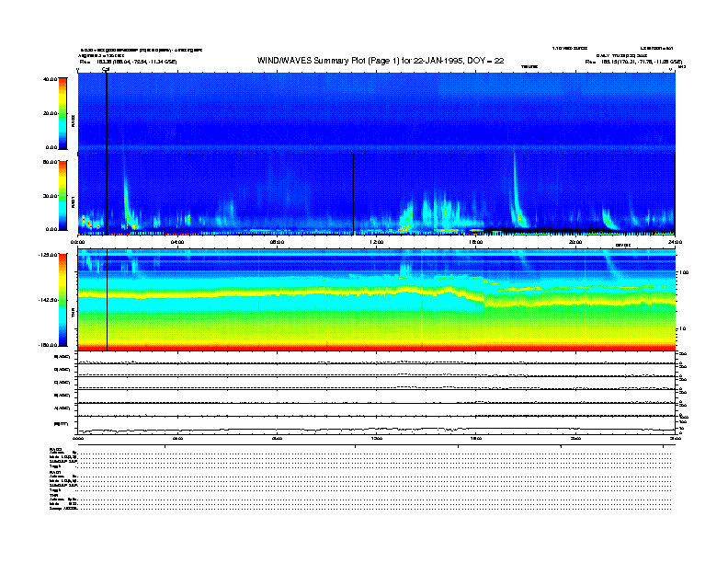Click the 08:00 tick label below RAD1 spectrogram
Viewport: 728px width, 563px height.
click(x=277, y=242)
